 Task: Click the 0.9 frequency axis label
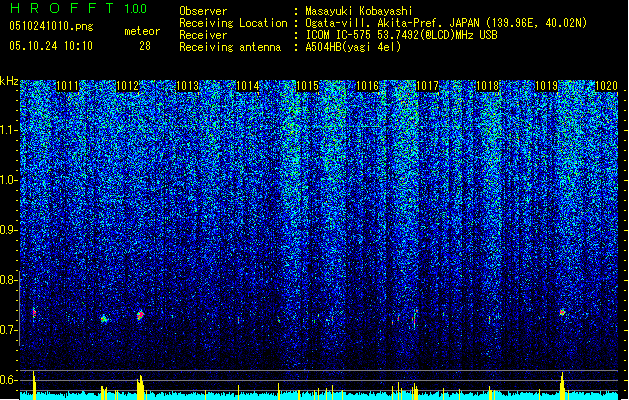click(9, 230)
